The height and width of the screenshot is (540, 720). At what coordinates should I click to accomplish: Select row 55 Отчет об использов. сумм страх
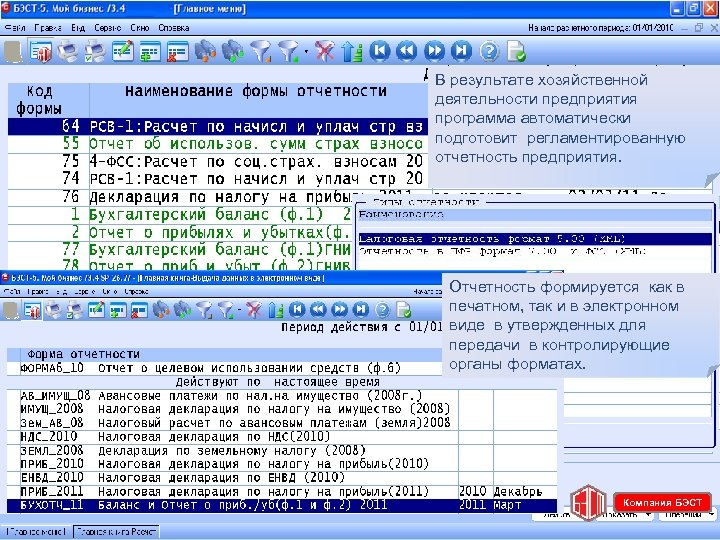point(218,144)
